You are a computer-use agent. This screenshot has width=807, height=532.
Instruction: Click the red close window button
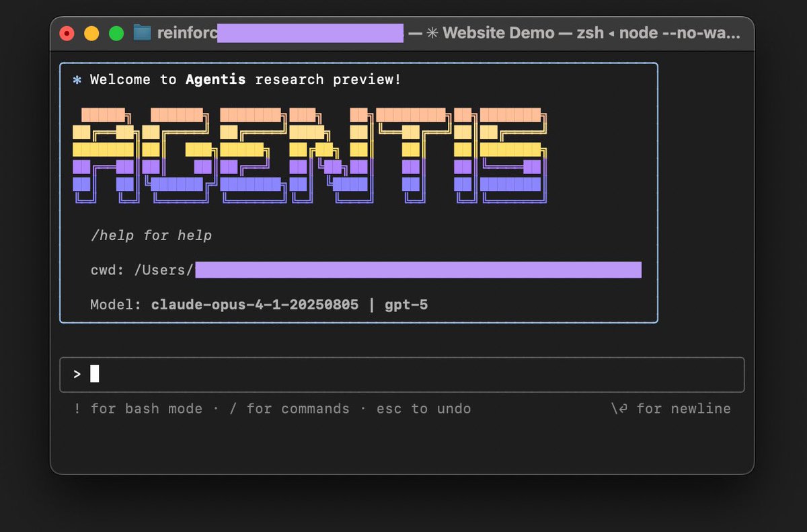click(x=67, y=33)
